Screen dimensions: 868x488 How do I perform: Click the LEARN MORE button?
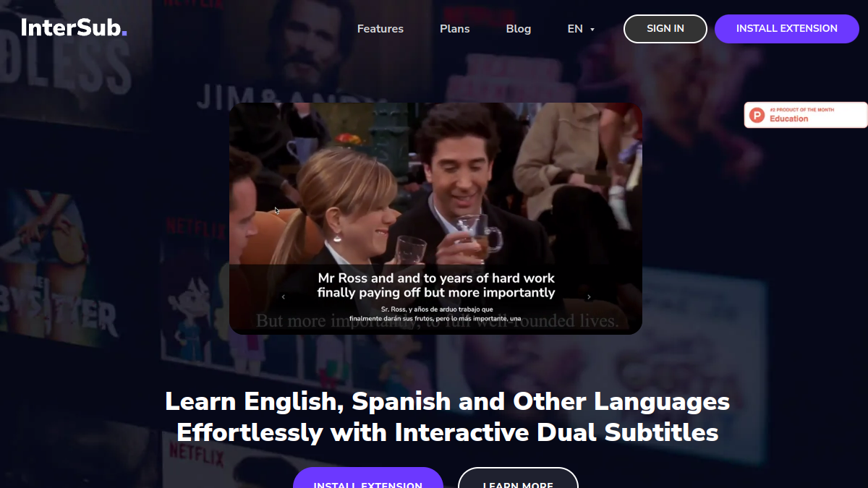point(518,478)
